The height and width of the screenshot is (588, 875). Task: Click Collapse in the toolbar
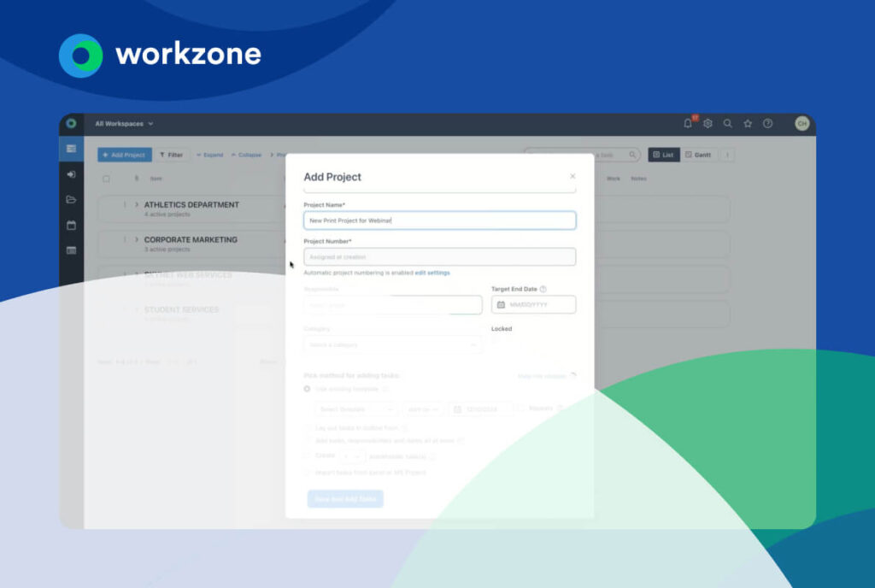(x=246, y=155)
